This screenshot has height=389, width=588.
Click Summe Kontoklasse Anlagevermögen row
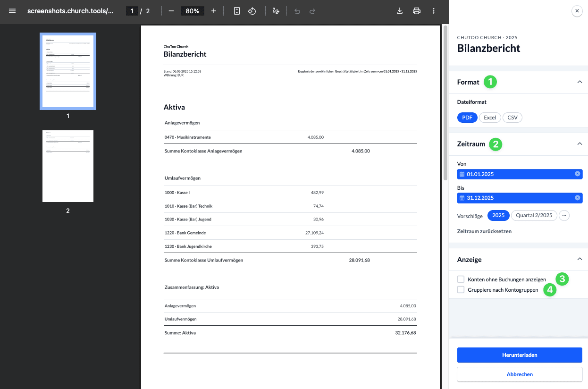tap(290, 151)
